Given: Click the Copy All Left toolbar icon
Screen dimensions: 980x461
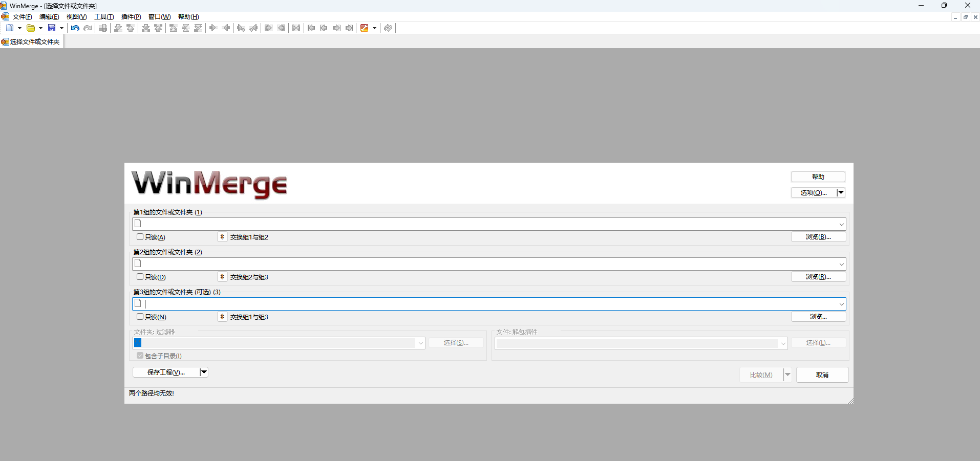Looking at the screenshot, I should tap(281, 28).
